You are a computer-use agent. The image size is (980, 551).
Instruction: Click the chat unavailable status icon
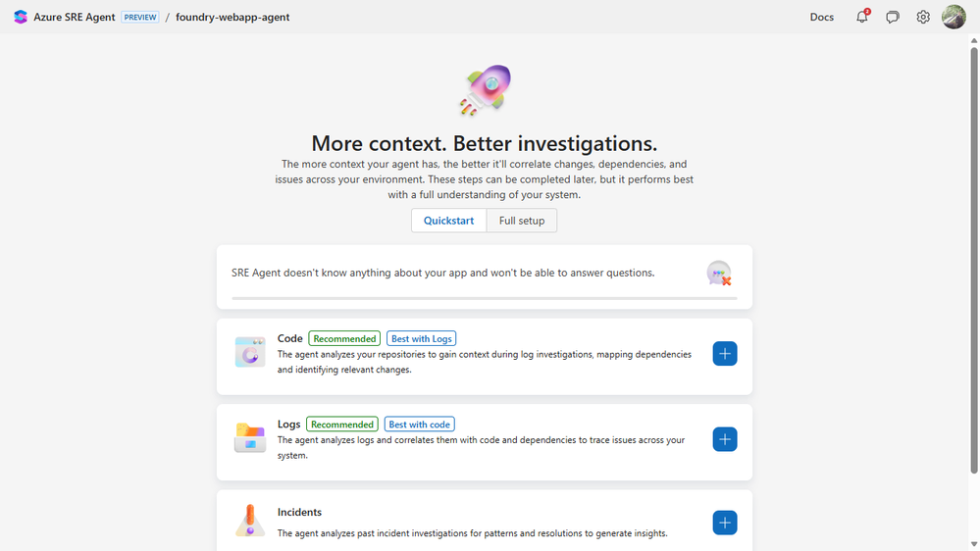pos(719,274)
